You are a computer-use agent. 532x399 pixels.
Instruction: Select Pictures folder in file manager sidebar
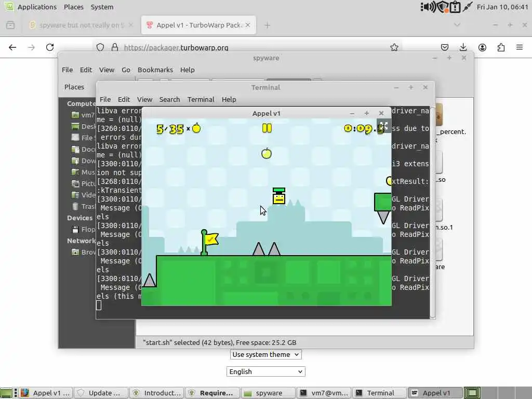coord(84,183)
